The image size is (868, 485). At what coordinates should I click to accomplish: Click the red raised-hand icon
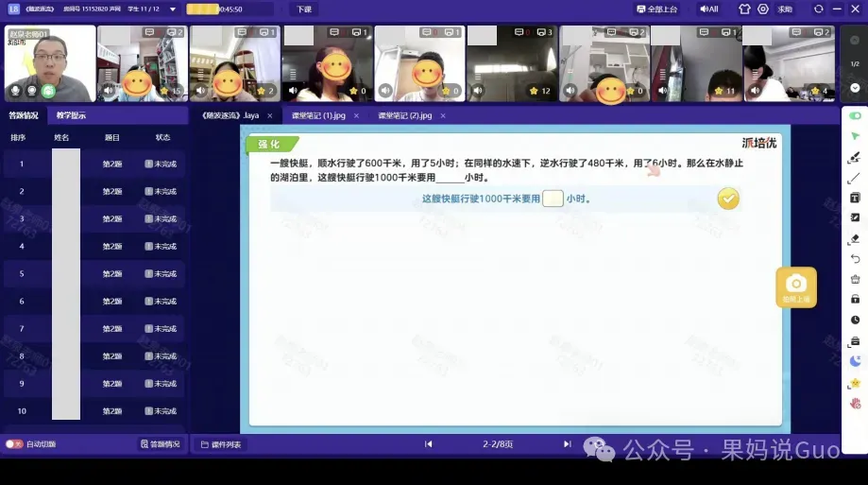(x=856, y=404)
